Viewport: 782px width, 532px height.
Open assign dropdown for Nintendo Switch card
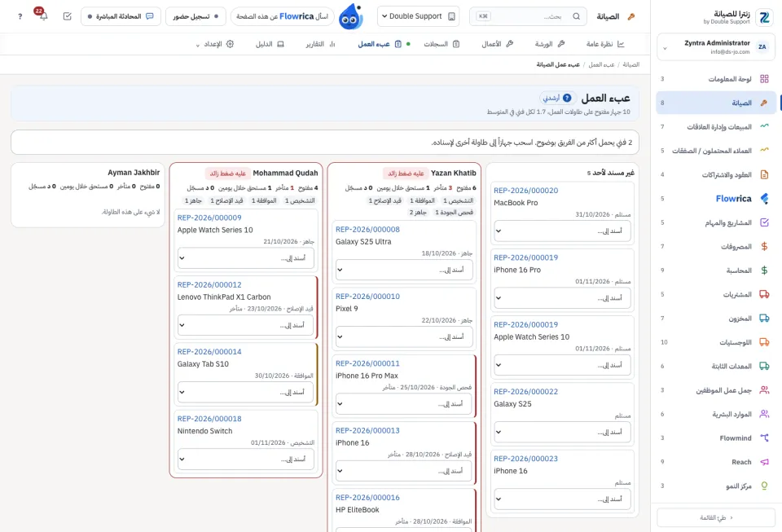pos(246,459)
